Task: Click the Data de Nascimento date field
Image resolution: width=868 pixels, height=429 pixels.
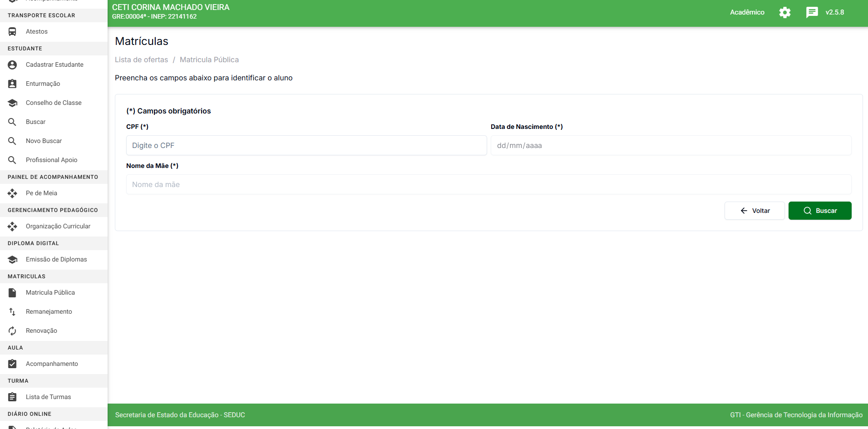Action: [671, 146]
